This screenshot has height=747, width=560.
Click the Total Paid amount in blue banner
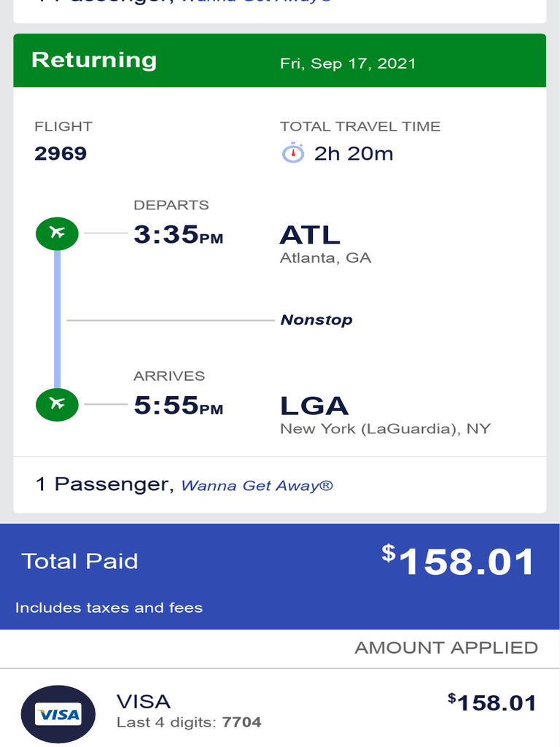tap(459, 562)
